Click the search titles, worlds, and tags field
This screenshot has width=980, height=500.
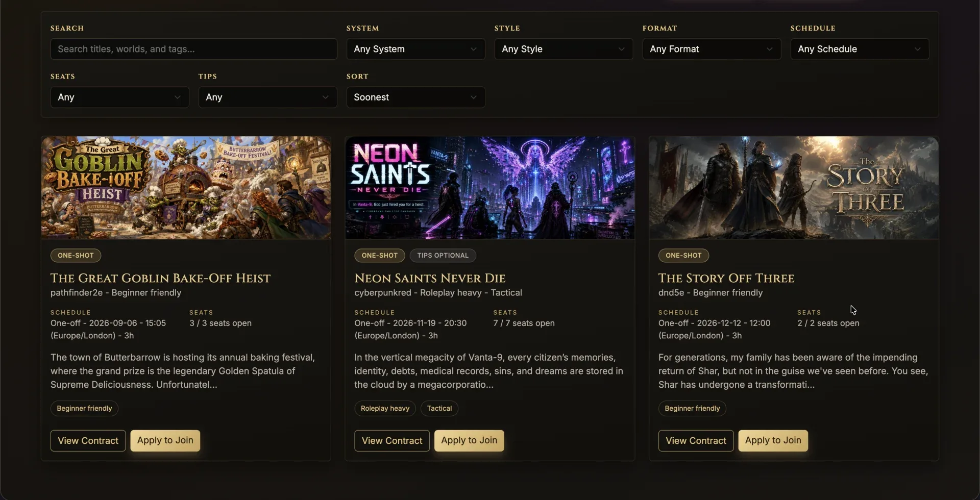[x=193, y=49]
